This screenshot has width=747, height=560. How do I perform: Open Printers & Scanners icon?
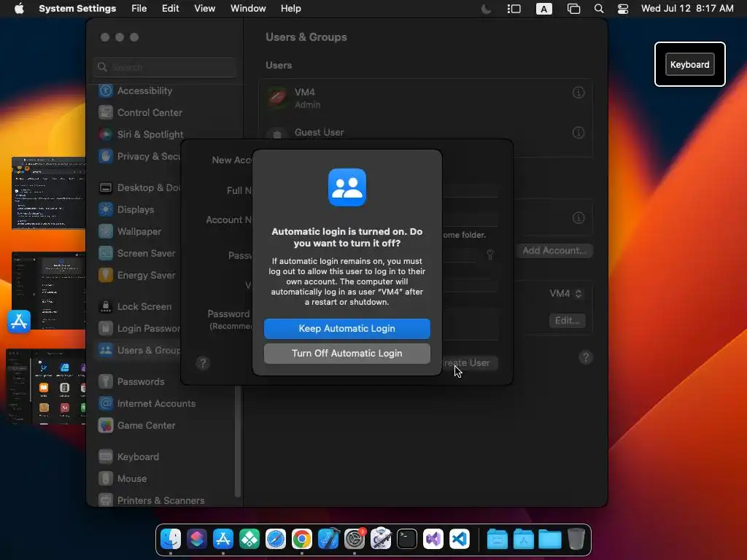[106, 500]
